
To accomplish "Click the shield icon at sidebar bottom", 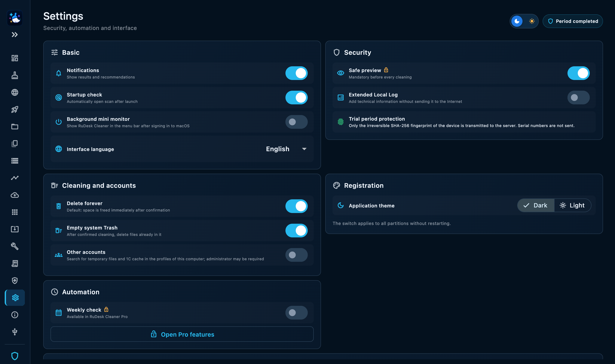I will (15, 356).
